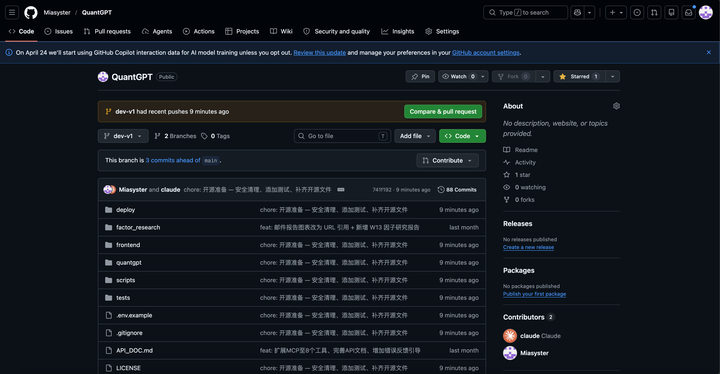Expand the latest commit message ellipsis
The width and height of the screenshot is (720, 374).
pyautogui.click(x=341, y=189)
